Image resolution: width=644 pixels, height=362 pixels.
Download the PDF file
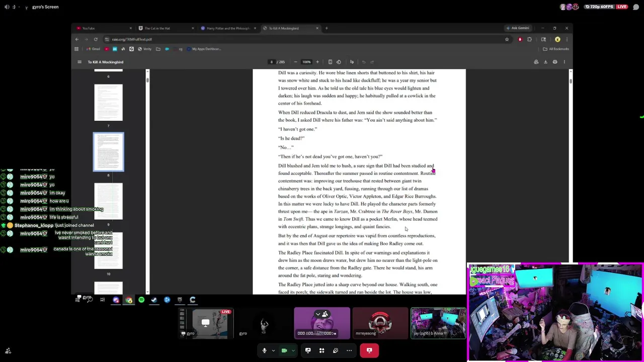click(x=545, y=62)
